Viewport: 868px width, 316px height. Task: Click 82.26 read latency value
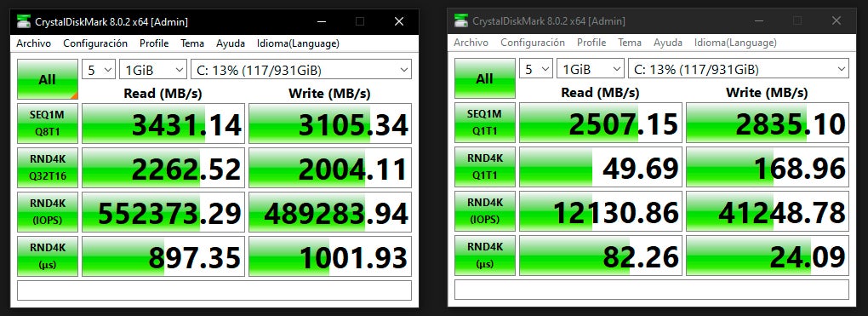tap(601, 256)
